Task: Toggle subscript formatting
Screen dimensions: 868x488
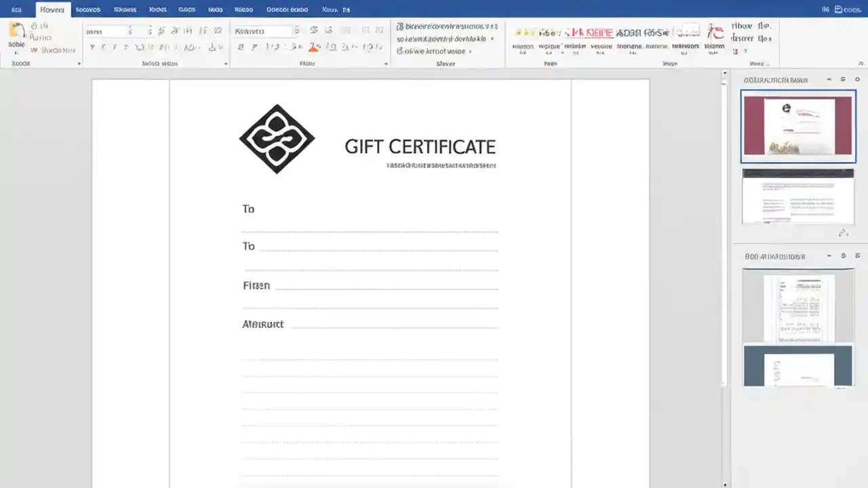Action: pyautogui.click(x=287, y=47)
